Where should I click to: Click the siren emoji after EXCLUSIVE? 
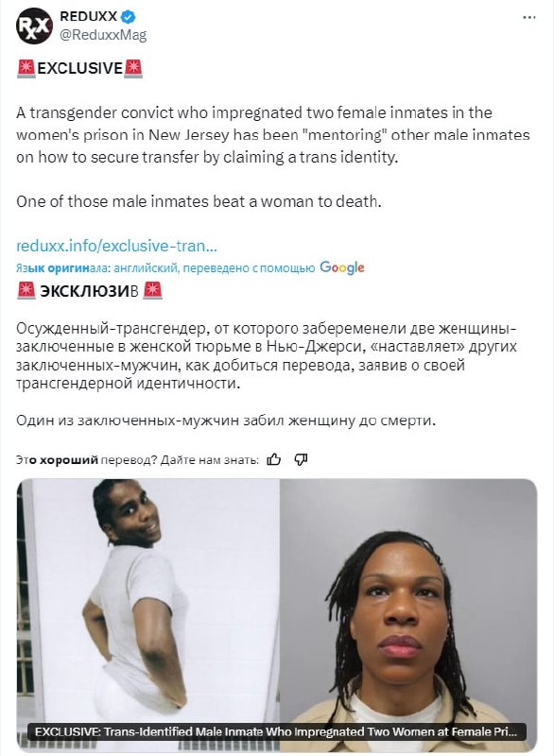(133, 68)
